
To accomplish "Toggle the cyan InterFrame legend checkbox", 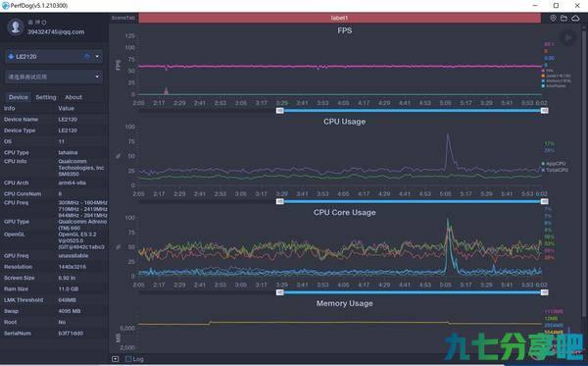I will pos(543,86).
